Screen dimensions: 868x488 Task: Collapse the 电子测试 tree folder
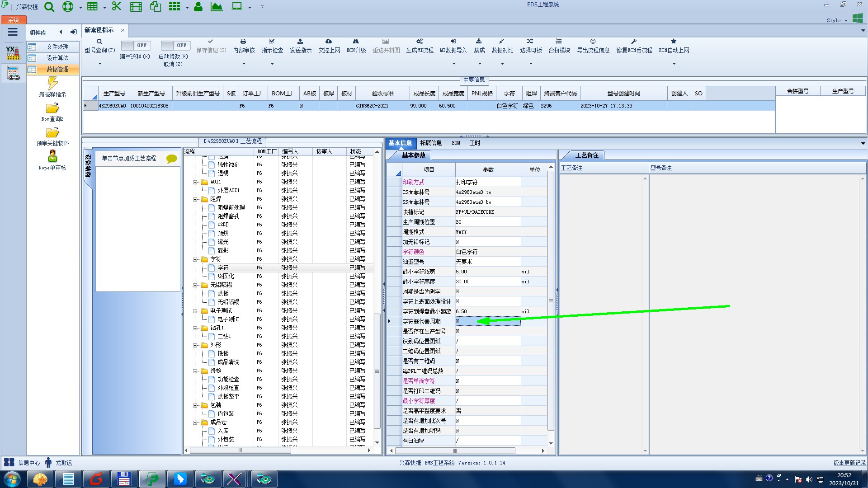pos(196,311)
